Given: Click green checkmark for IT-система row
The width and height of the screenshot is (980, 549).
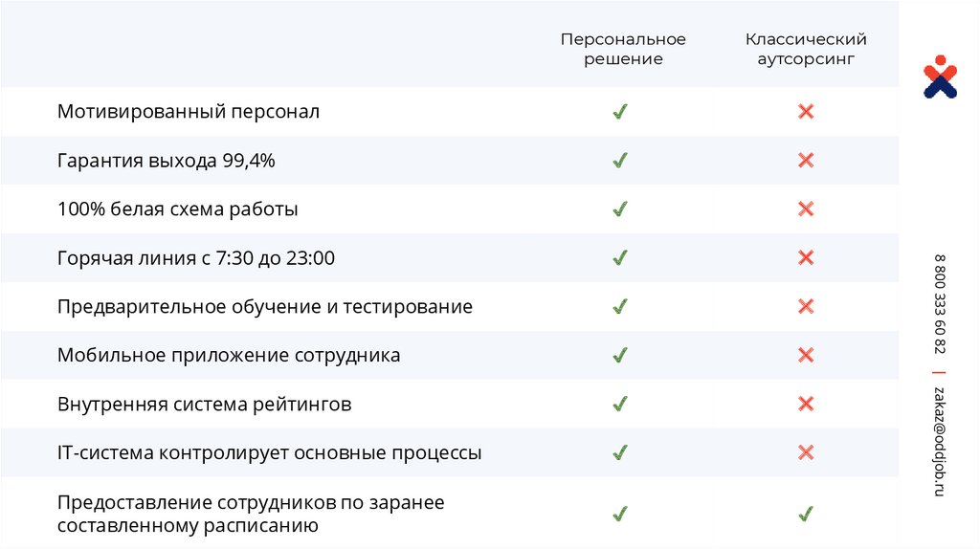Looking at the screenshot, I should click(x=620, y=451).
